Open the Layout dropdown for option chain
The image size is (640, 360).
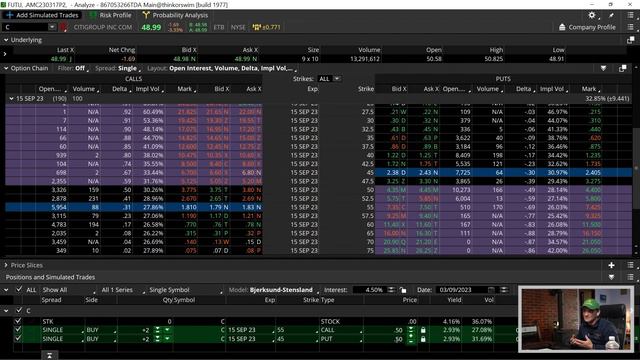click(x=221, y=68)
